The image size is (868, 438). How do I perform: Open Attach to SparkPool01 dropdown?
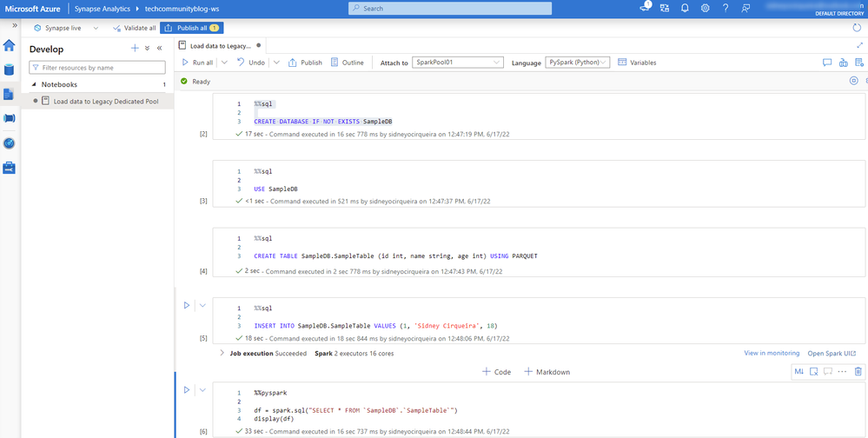[x=458, y=63]
